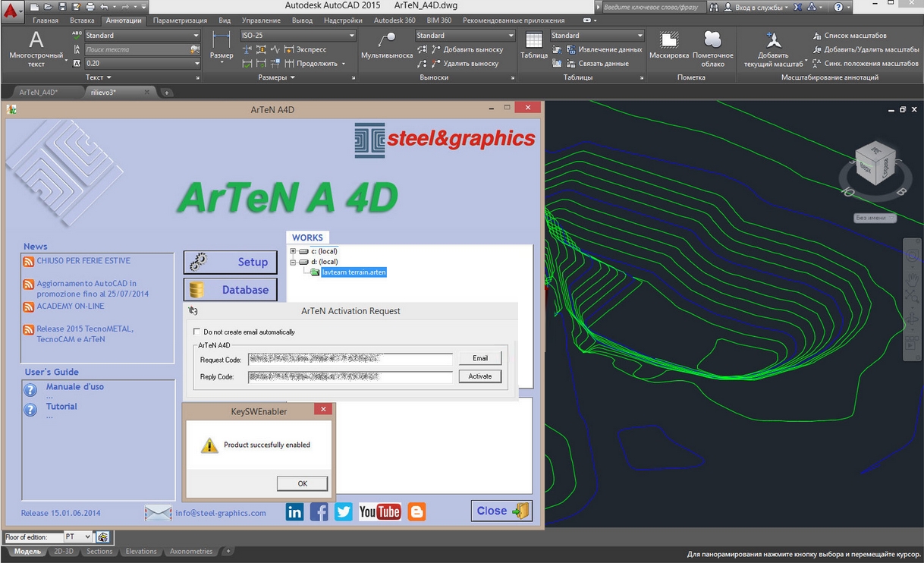
Task: Switch to the Вставка ribbon tab
Action: pyautogui.click(x=82, y=20)
